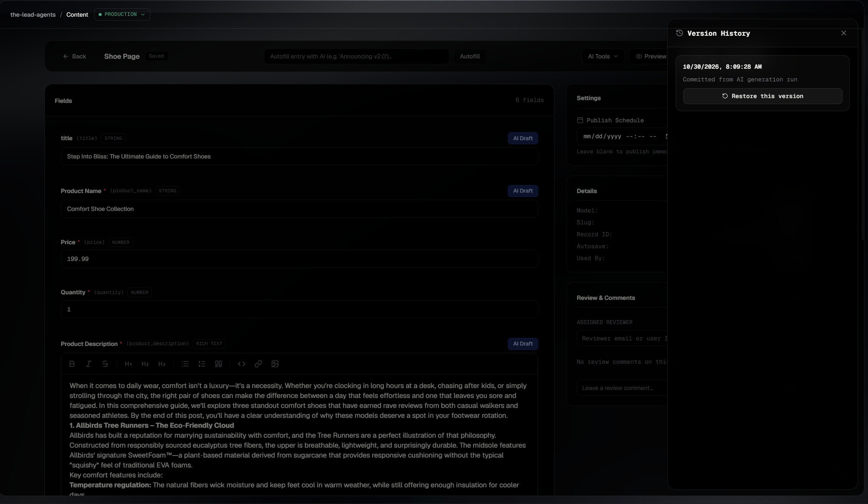This screenshot has width=868, height=504.
Task: Click AI Draft badge for Product Description
Action: point(523,344)
